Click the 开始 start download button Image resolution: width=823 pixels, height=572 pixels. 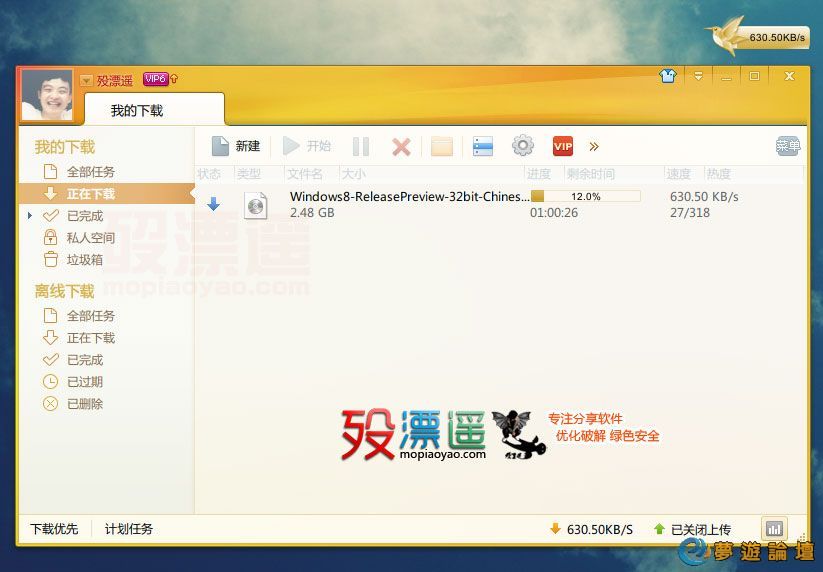click(307, 146)
